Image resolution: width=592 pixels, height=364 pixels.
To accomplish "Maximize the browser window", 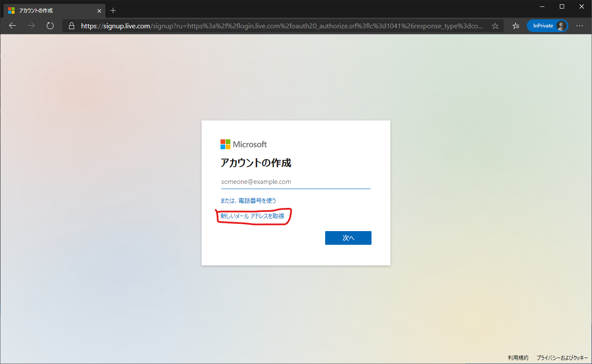I will point(562,6).
